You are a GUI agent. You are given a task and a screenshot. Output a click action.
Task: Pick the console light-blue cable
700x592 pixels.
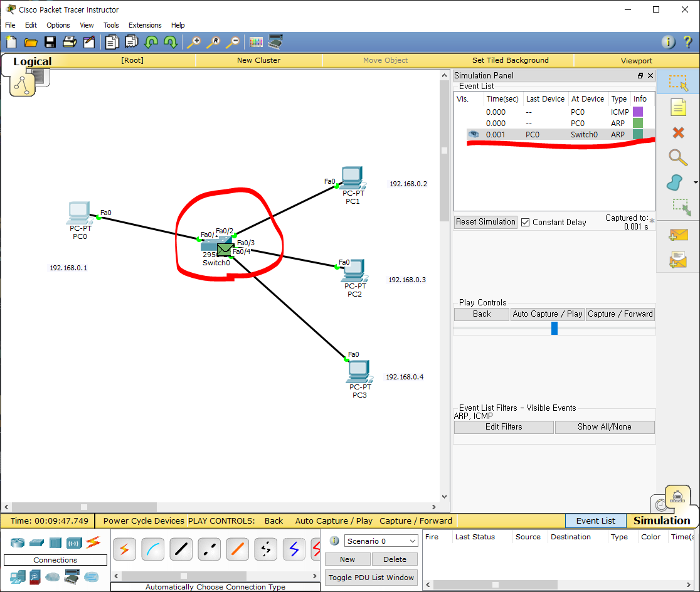tap(152, 549)
